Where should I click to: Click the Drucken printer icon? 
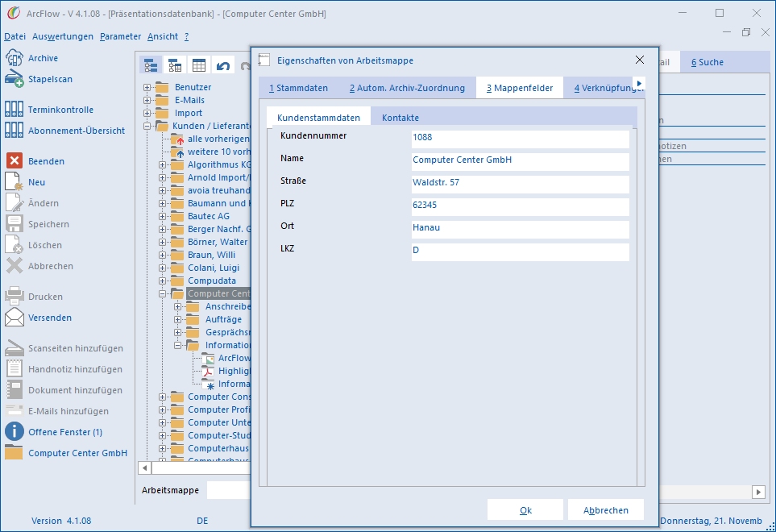click(x=14, y=297)
